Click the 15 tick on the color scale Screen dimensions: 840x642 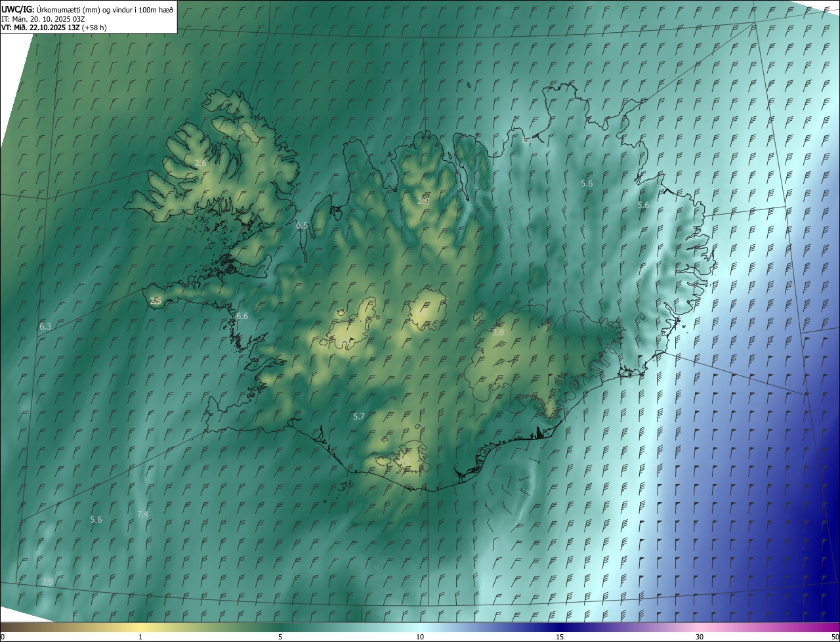[560, 637]
